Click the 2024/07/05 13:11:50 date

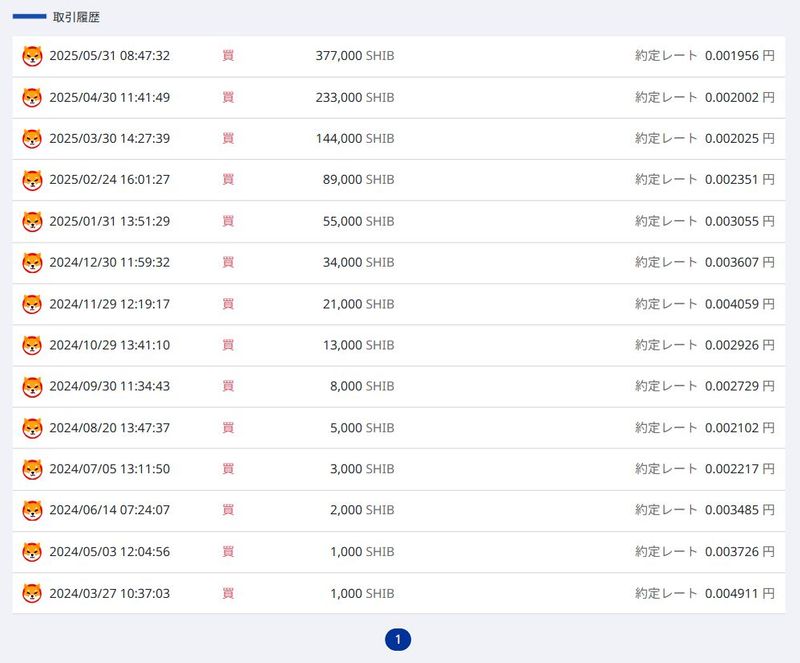(109, 469)
